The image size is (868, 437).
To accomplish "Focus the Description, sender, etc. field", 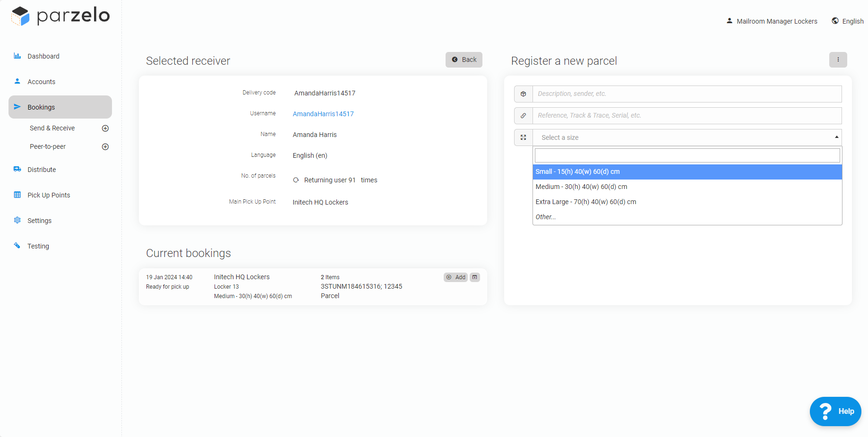I will 687,94.
